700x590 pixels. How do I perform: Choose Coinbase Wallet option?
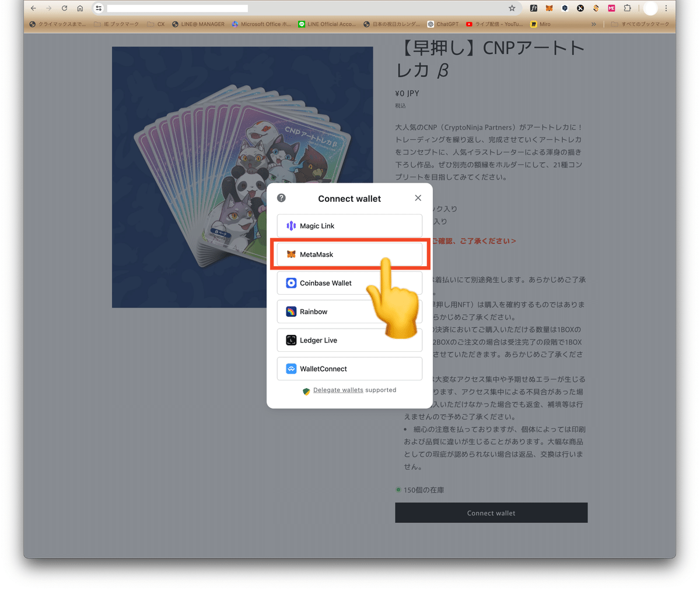click(349, 283)
